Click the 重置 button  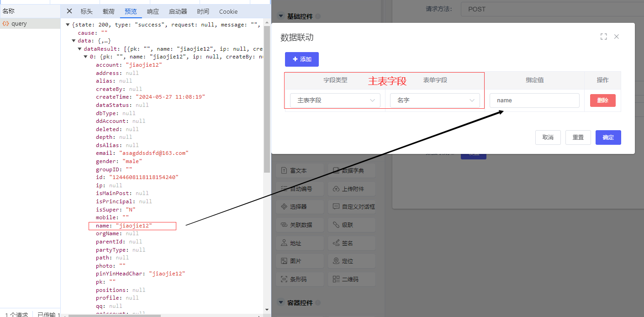click(578, 137)
